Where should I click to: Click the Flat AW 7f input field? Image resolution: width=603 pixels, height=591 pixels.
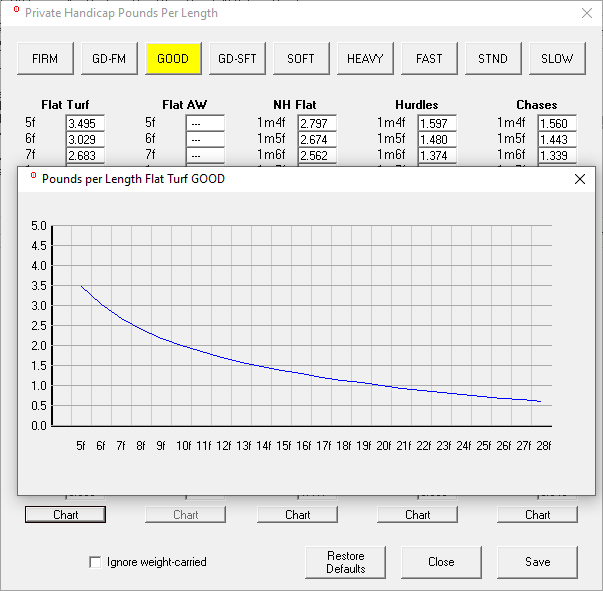[x=205, y=155]
